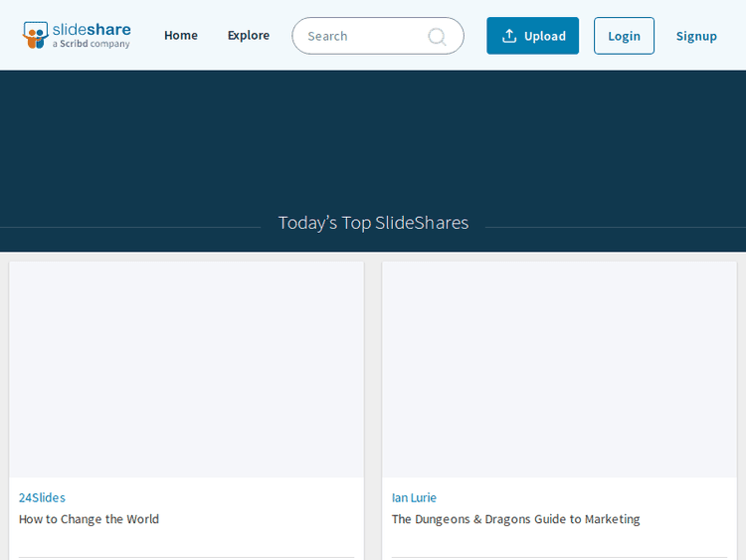Click "a Scribd company" tagline text
This screenshot has width=746, height=560.
[91, 44]
